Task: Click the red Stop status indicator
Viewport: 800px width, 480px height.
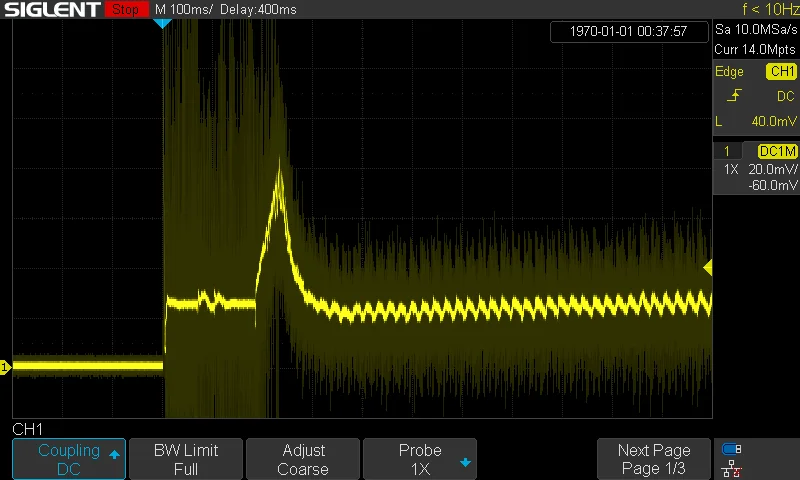Action: (x=124, y=9)
